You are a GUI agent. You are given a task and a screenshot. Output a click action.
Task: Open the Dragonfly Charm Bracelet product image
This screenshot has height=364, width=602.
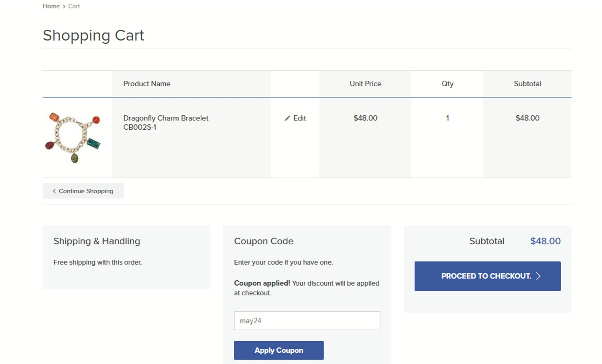point(73,137)
